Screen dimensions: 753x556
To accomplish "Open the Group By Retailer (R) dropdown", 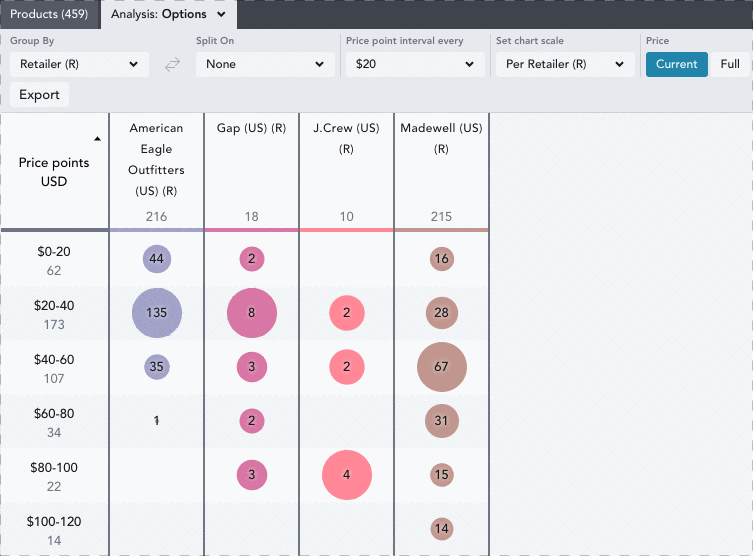I will 79,64.
